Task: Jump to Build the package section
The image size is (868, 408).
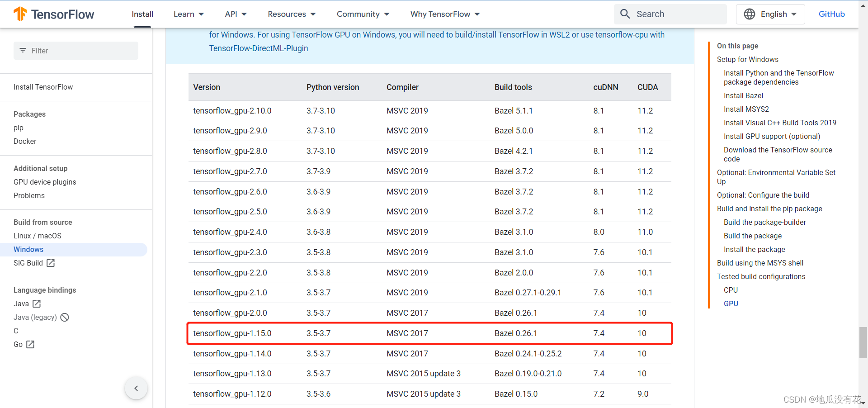Action: coord(753,236)
